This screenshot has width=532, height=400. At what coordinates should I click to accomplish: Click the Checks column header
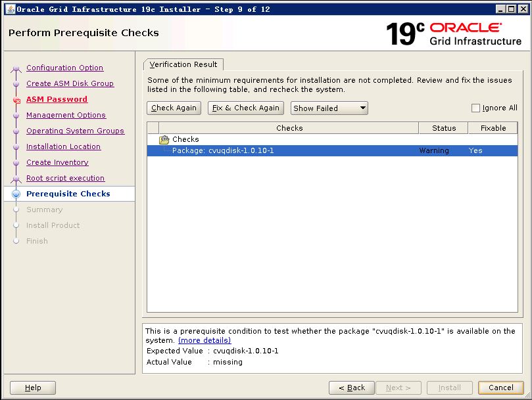289,128
